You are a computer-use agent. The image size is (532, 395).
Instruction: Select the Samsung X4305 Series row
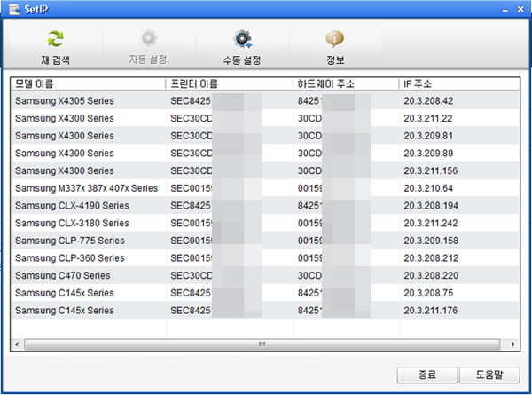(265, 101)
